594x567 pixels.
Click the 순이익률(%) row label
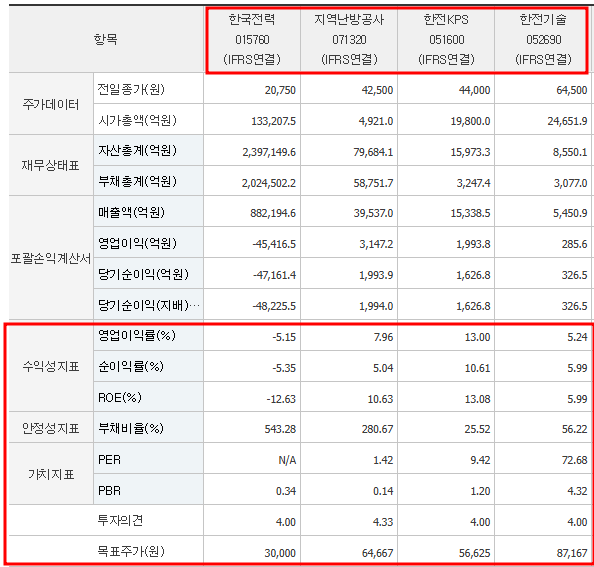[131, 366]
